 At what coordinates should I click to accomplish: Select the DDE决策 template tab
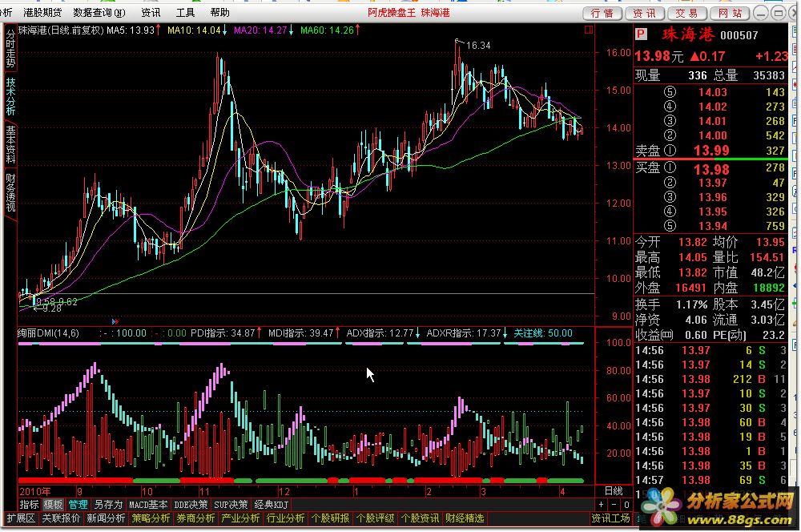[x=191, y=505]
